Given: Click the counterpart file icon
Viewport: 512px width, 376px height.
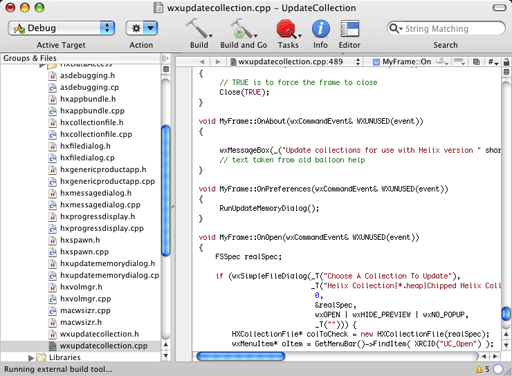Looking at the screenshot, I should [x=477, y=62].
